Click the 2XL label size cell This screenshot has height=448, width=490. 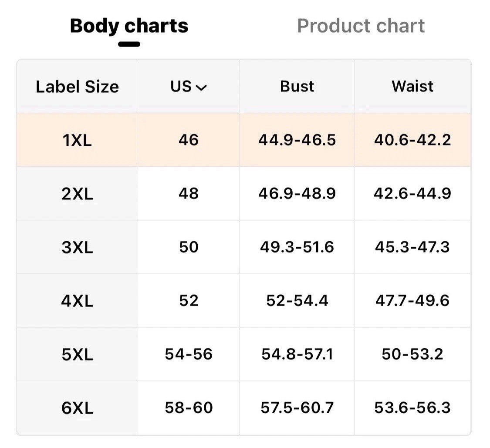tap(77, 194)
